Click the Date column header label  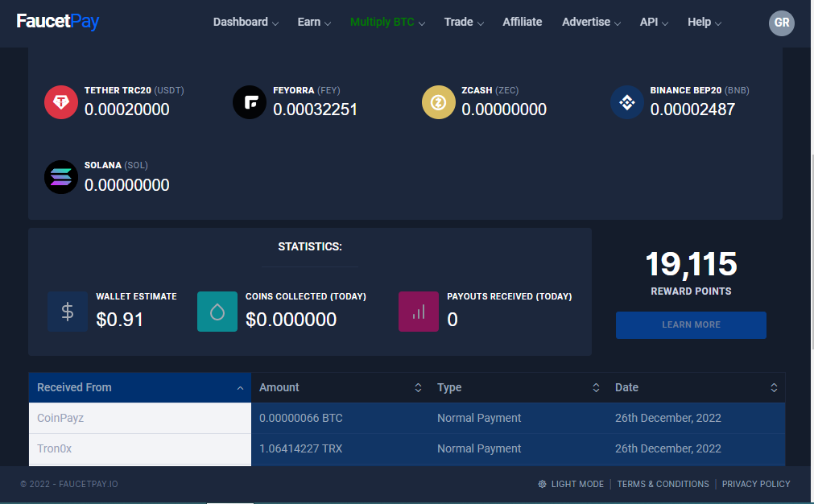[626, 388]
